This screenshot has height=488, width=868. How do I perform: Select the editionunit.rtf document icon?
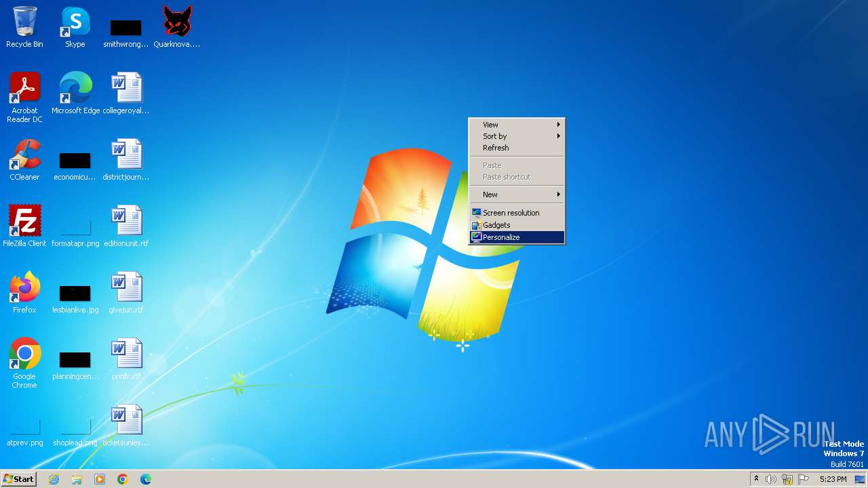[x=126, y=226]
